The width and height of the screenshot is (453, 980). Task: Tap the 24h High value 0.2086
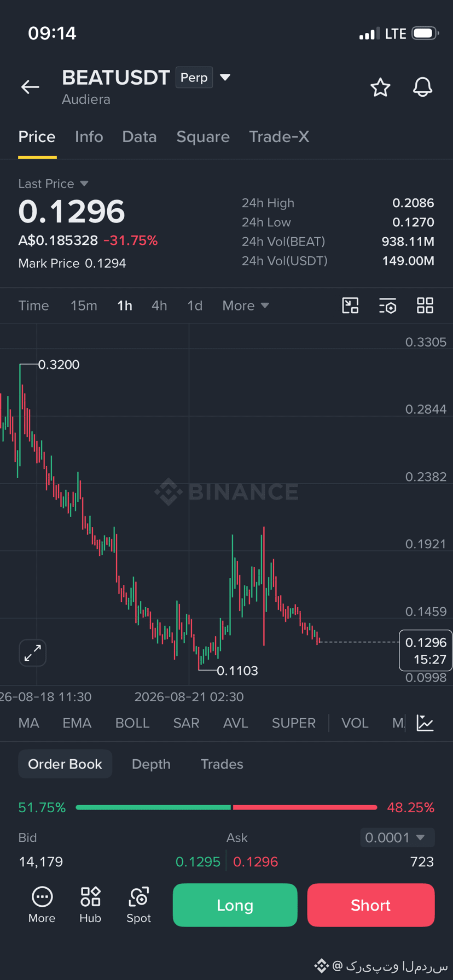(x=413, y=203)
